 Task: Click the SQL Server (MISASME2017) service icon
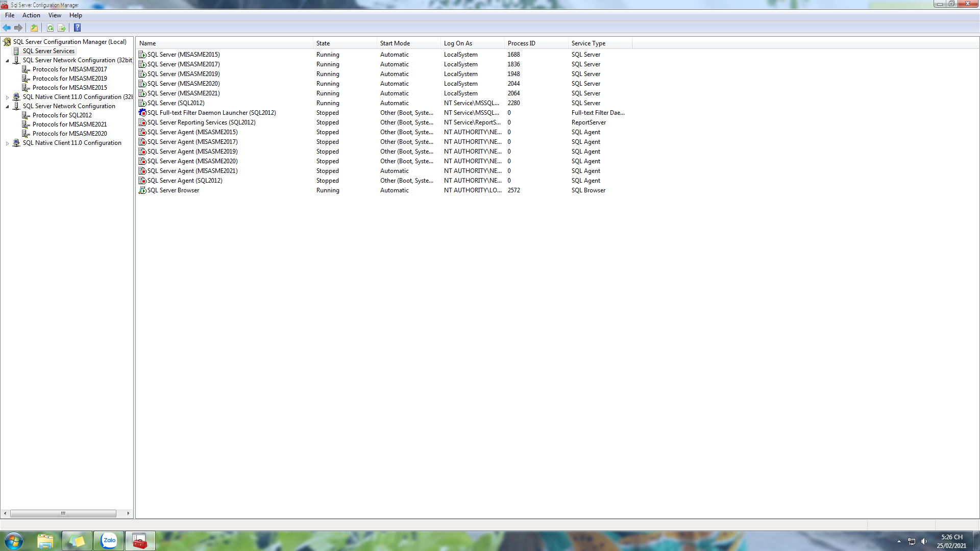click(x=142, y=64)
